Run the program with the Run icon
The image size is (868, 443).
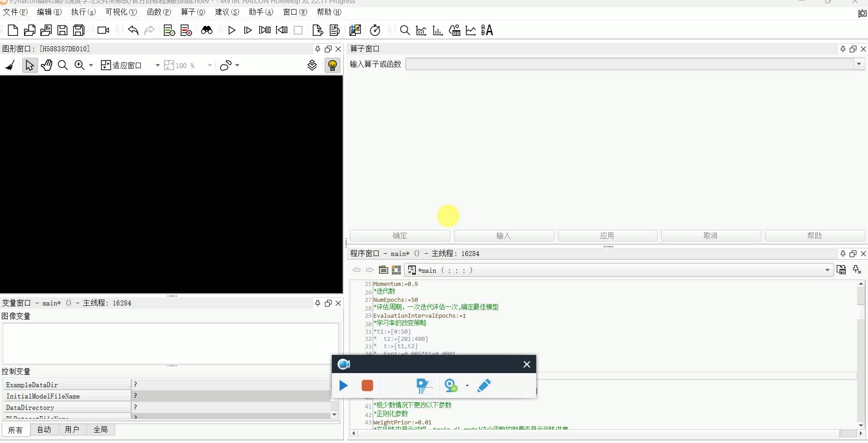point(232,30)
